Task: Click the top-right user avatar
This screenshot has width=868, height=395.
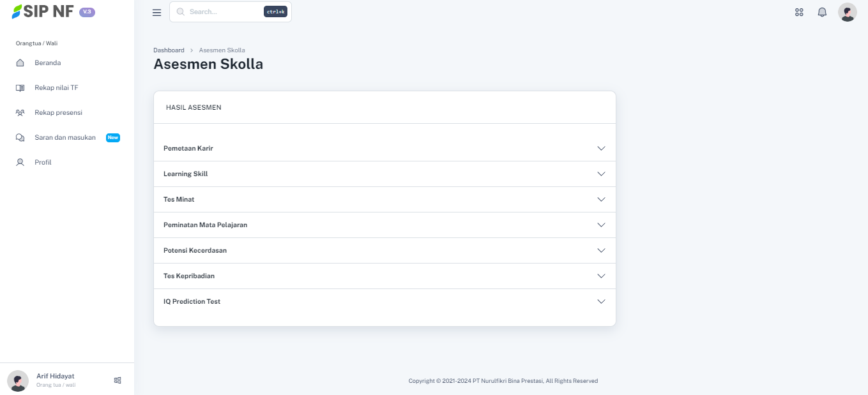Action: coord(847,12)
